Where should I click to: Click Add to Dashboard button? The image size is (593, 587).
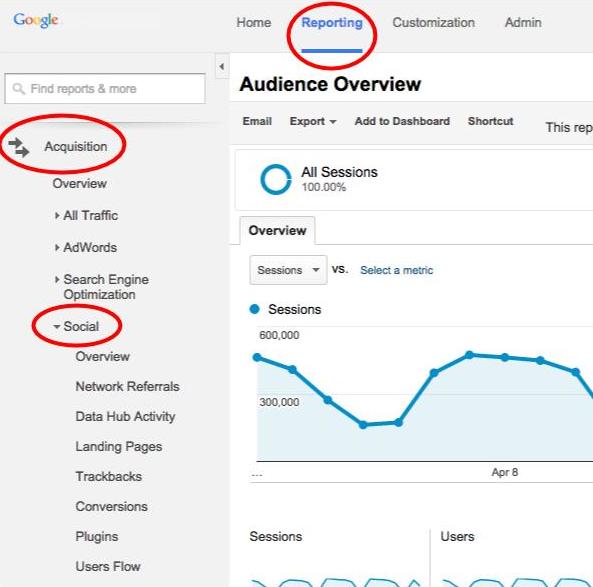tap(402, 121)
